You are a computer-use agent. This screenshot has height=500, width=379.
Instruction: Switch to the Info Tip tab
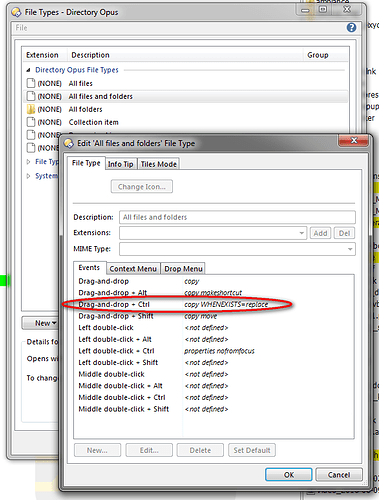[x=120, y=164]
